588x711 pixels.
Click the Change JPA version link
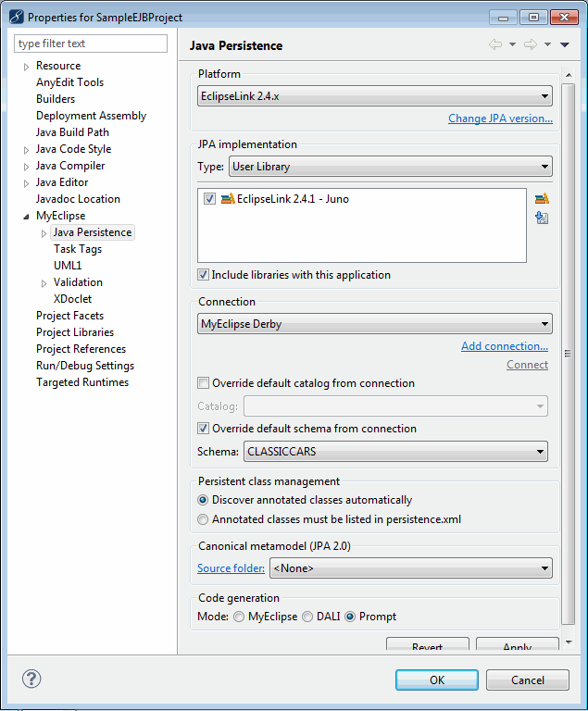click(500, 118)
